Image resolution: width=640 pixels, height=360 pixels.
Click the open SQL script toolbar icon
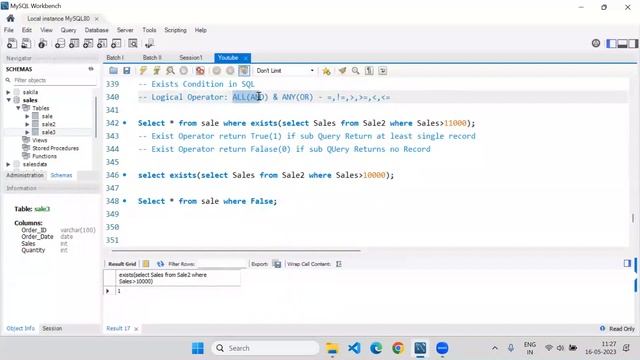pos(26,43)
